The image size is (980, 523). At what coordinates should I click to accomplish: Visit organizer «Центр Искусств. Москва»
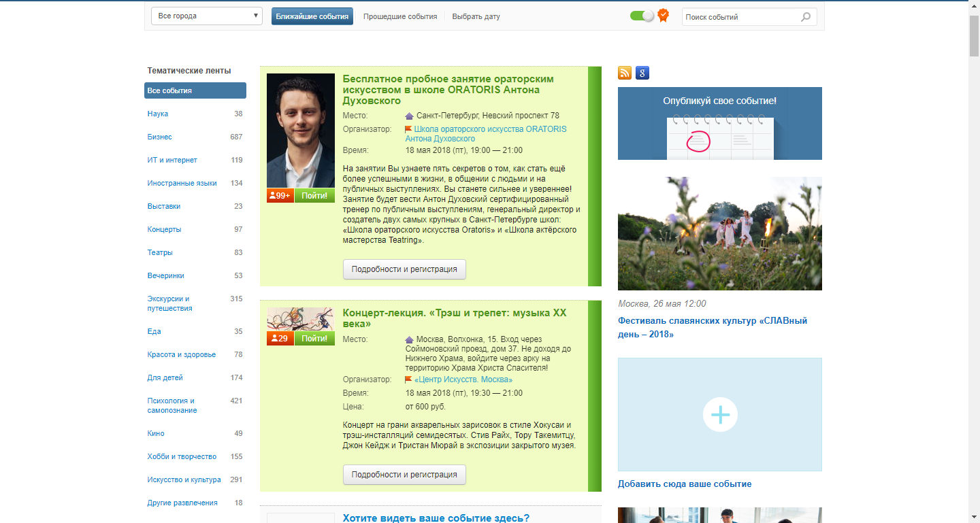point(463,379)
